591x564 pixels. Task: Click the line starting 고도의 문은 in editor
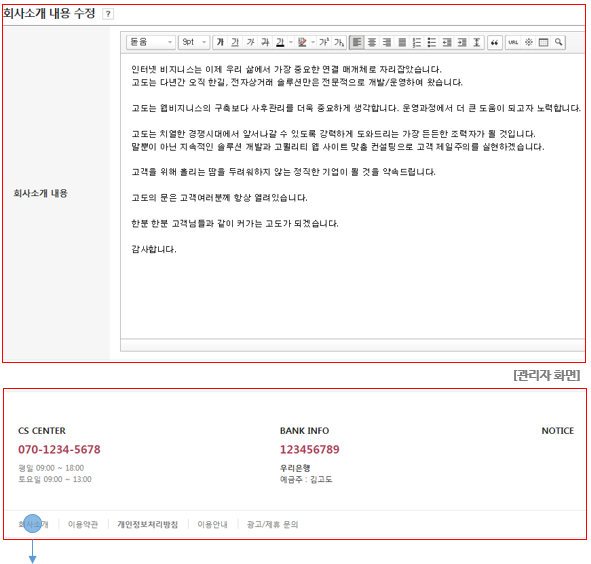coord(219,198)
